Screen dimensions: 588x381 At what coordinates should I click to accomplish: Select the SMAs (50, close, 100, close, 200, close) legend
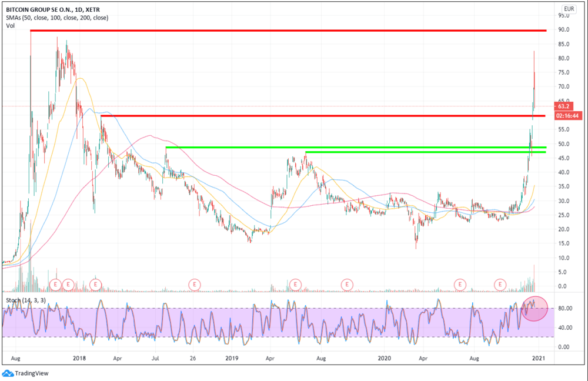[x=57, y=18]
